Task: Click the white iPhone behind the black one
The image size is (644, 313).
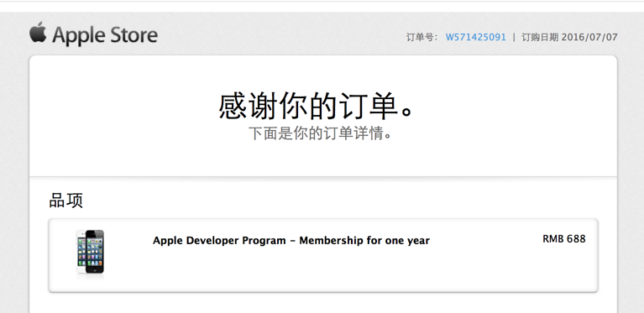Action: click(81, 252)
